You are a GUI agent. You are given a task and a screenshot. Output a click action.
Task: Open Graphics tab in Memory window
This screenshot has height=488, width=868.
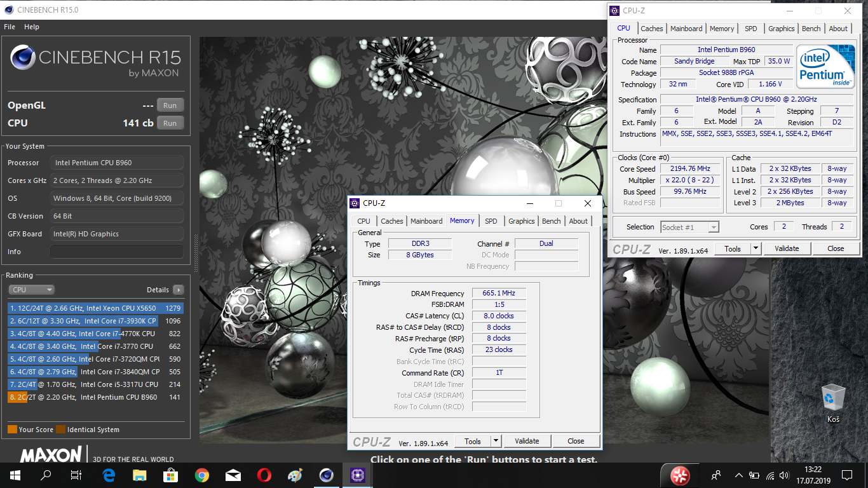pos(522,221)
